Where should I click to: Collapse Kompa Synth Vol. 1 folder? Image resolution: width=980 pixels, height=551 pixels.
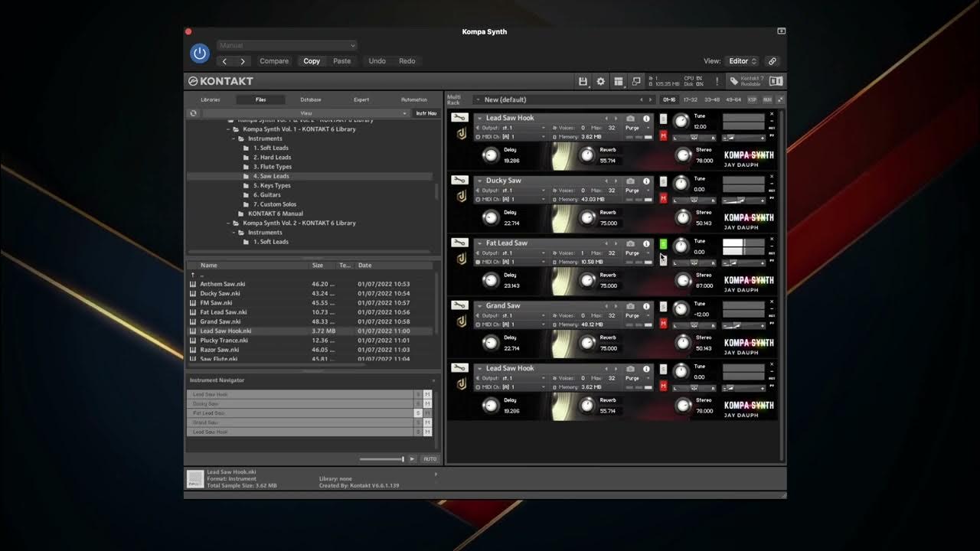(x=230, y=129)
